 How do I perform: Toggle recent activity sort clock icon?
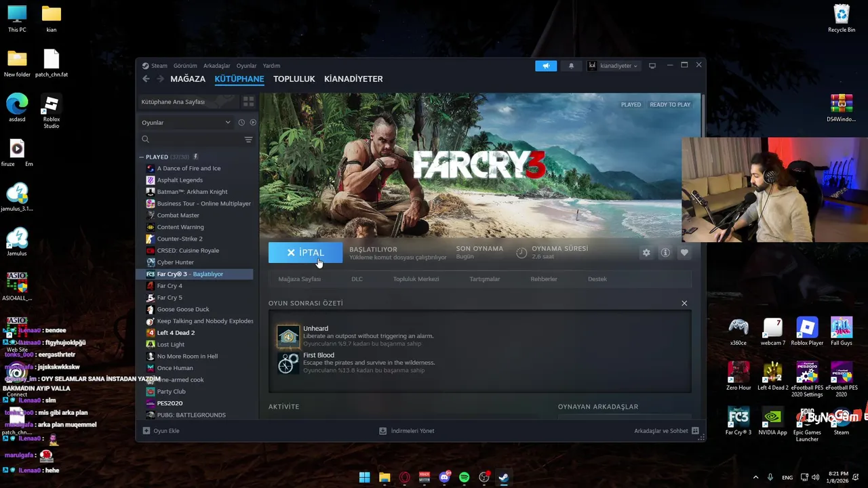[241, 123]
